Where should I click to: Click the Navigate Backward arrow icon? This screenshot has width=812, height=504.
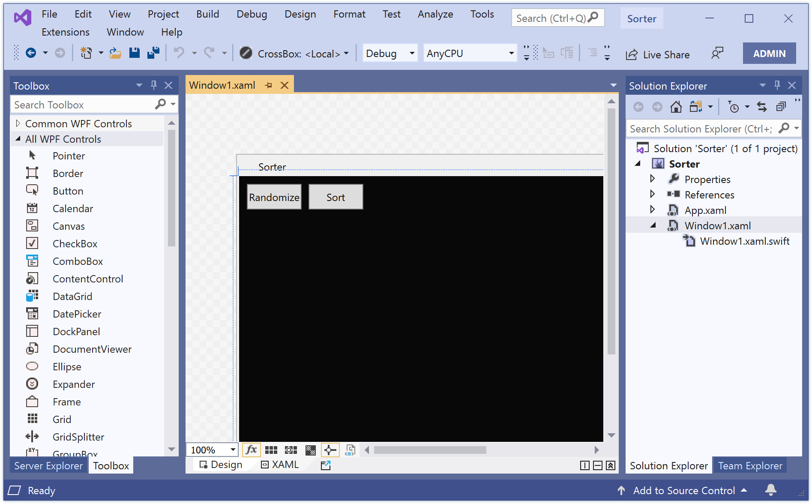click(31, 53)
